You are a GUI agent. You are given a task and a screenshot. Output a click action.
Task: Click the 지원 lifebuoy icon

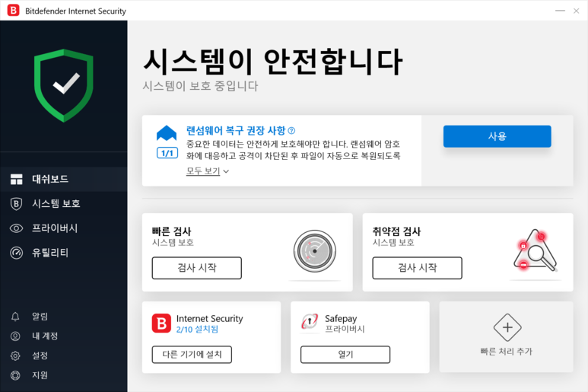pos(15,375)
